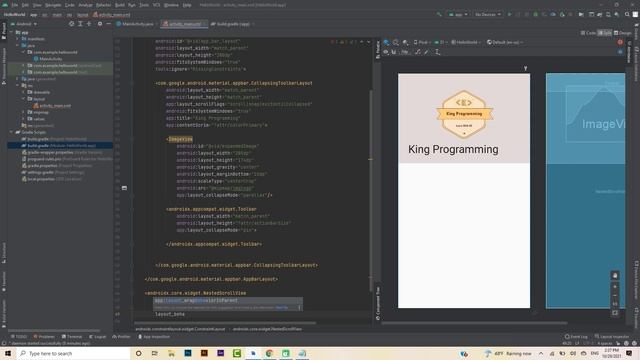Select the highlighted build.gradle module file
This screenshot has height=360, width=640.
coord(60,145)
